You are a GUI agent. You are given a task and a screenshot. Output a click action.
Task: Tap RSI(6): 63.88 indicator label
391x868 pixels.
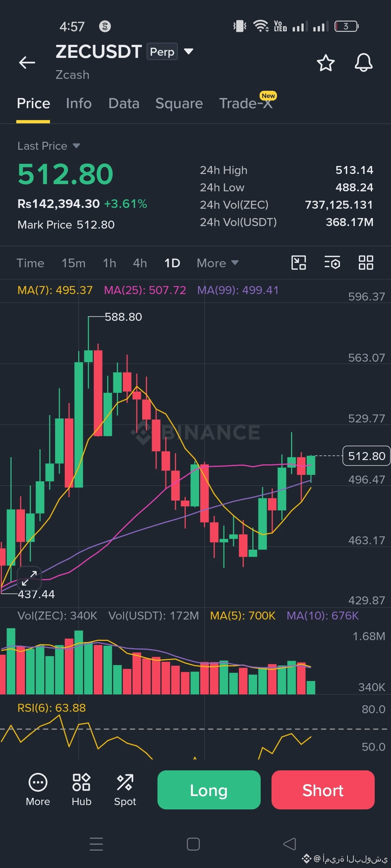pos(51,708)
